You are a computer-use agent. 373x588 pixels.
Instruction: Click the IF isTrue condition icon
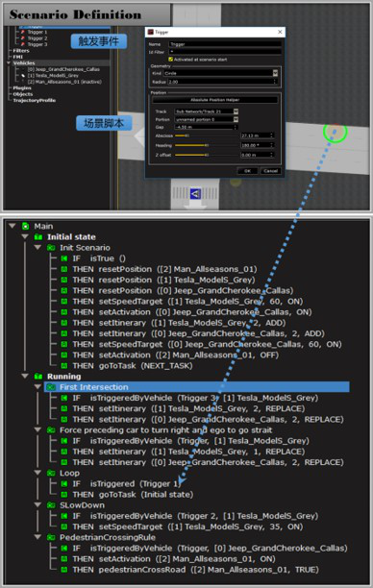point(64,258)
